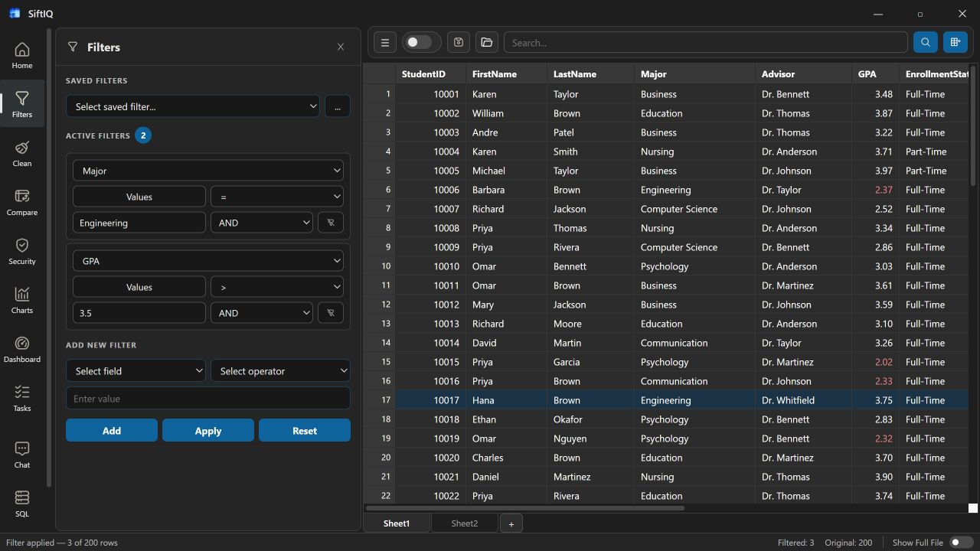Click the Values button for GPA filter

coord(139,287)
